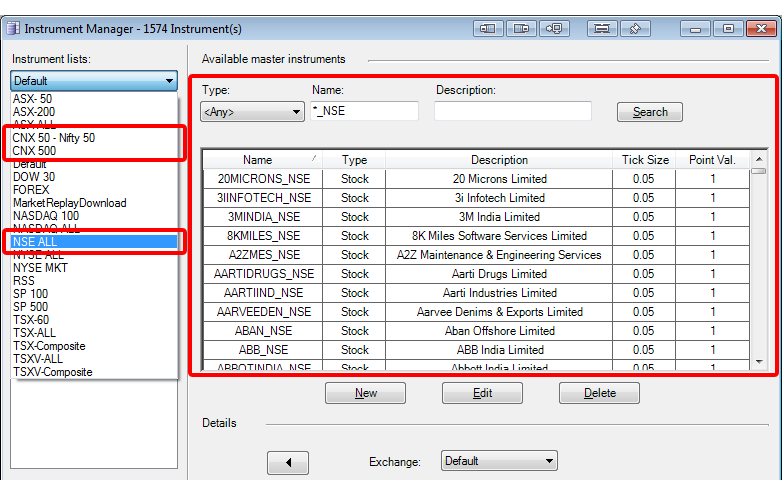Select RSS list entry
This screenshot has height=480, width=782.
coord(23,280)
